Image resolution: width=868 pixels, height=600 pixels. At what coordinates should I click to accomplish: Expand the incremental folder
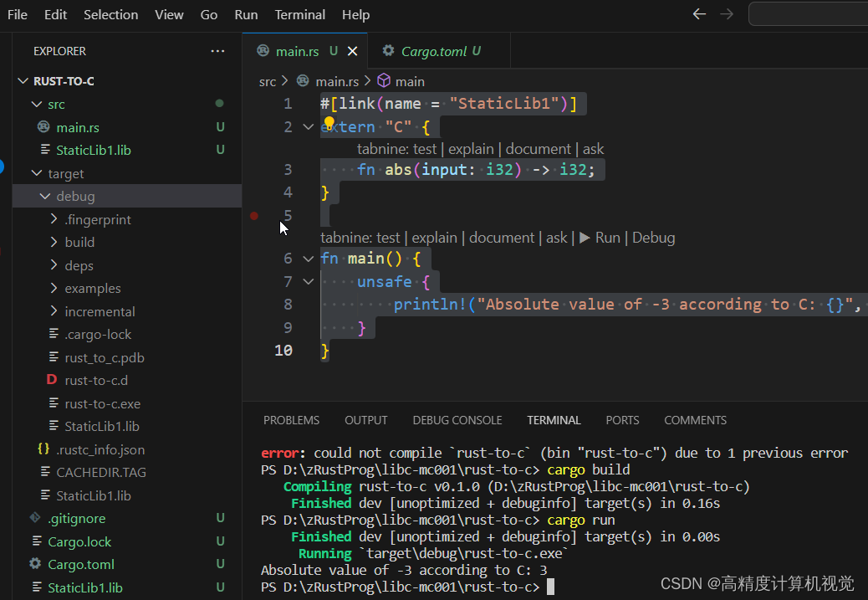coord(54,311)
